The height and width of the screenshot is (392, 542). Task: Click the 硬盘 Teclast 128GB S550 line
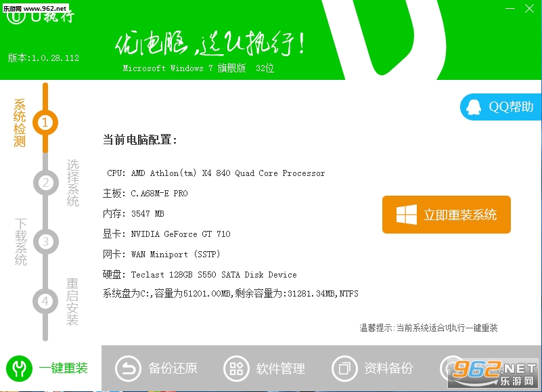point(200,274)
